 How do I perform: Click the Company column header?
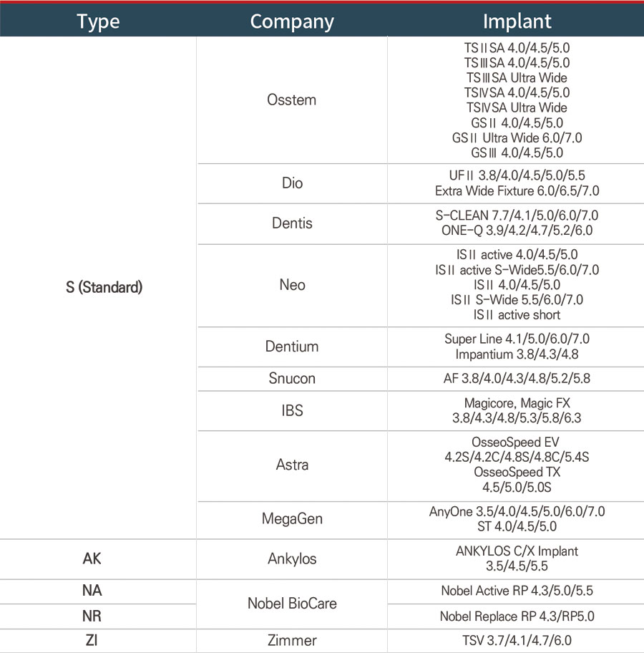pyautogui.click(x=292, y=21)
